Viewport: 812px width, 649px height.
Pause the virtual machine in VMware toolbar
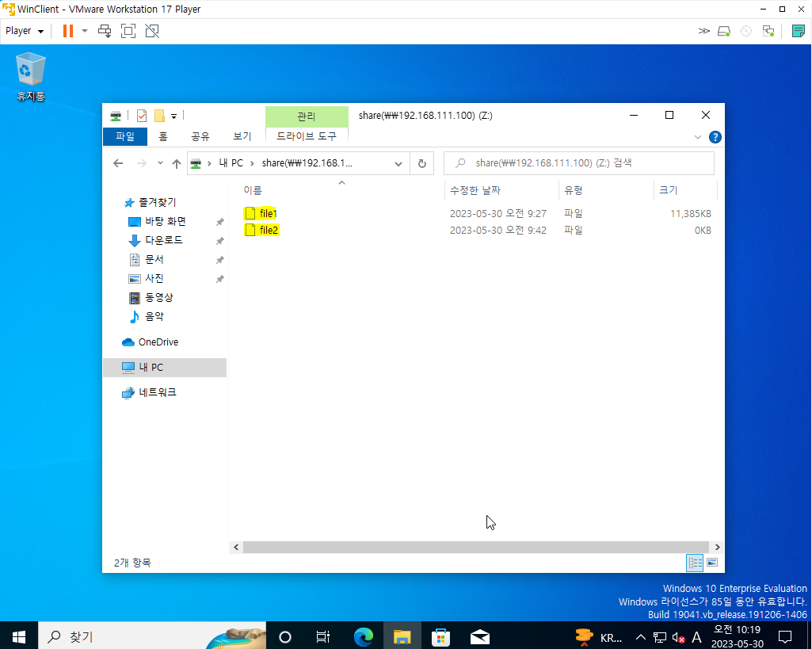tap(68, 31)
